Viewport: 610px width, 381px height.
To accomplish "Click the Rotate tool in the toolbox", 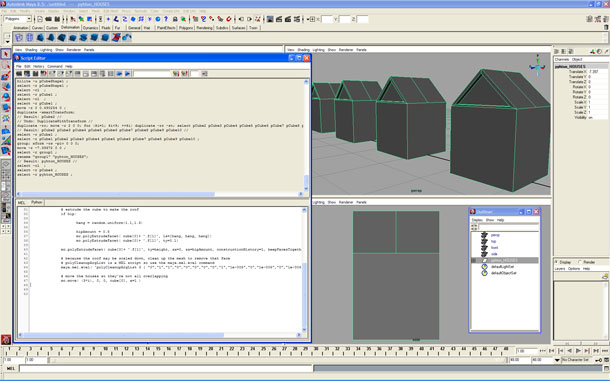I will (x=6, y=97).
